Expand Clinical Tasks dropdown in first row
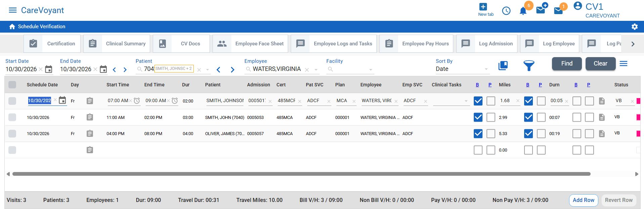The height and width of the screenshot is (209, 644). (x=466, y=101)
